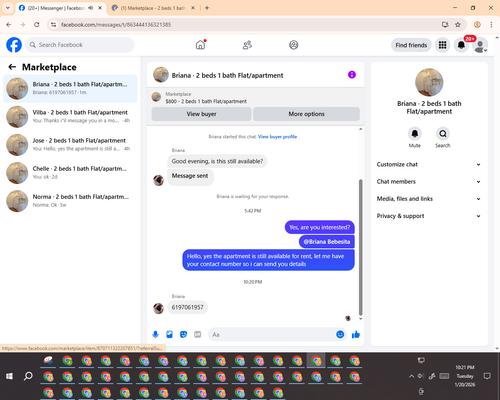Open the Chelle conversation
Screen dimensions: 500x400
[70, 173]
